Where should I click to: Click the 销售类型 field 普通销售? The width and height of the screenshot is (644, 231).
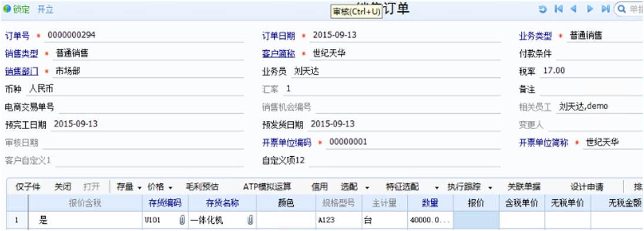(x=148, y=54)
